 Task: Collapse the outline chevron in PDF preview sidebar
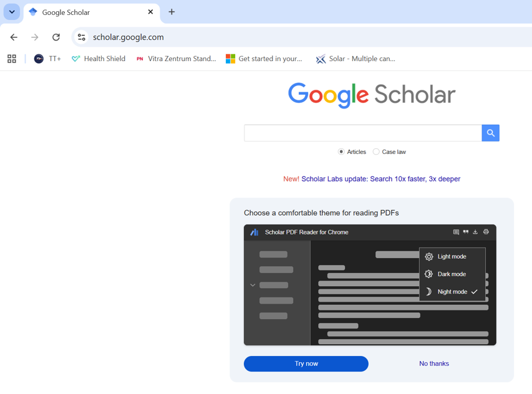point(253,285)
